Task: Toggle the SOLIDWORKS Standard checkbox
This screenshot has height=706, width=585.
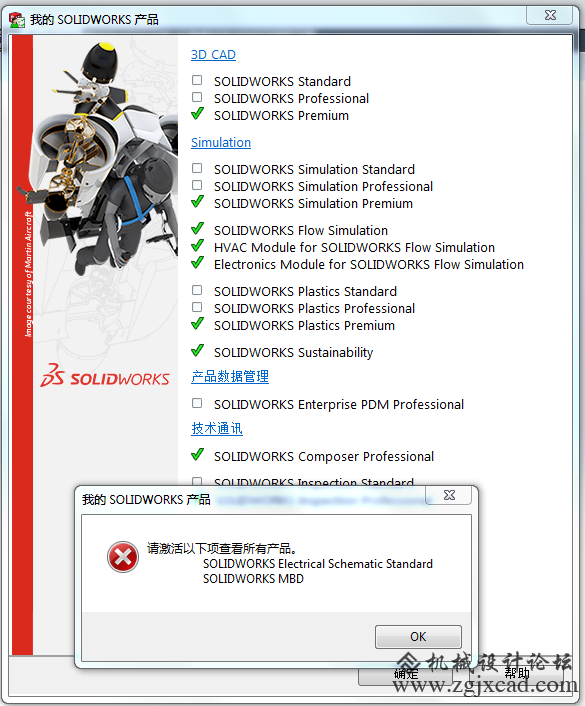Action: point(197,80)
